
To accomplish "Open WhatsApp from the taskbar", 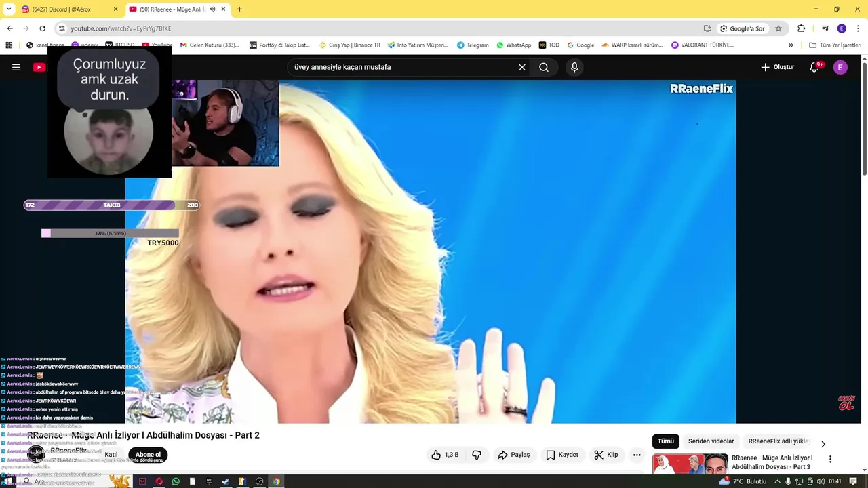I will click(x=176, y=481).
